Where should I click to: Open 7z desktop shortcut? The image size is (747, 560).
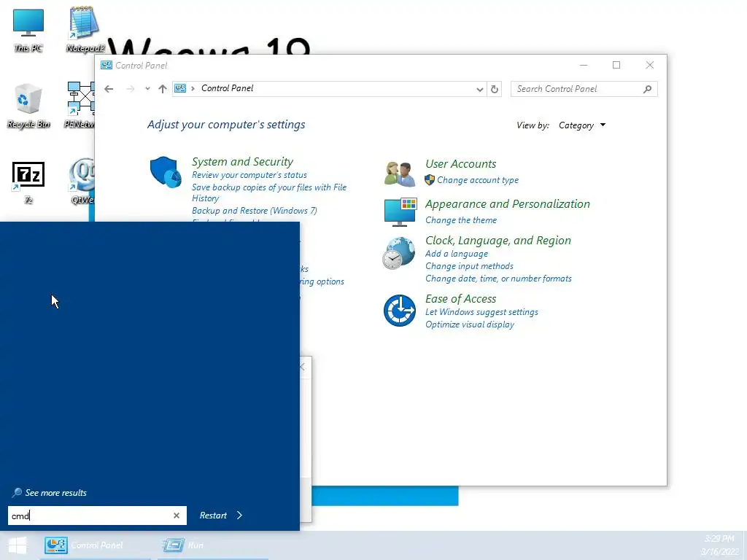(x=28, y=182)
